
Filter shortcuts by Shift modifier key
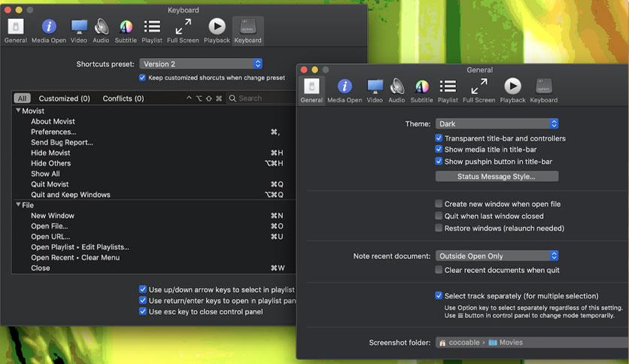(209, 99)
